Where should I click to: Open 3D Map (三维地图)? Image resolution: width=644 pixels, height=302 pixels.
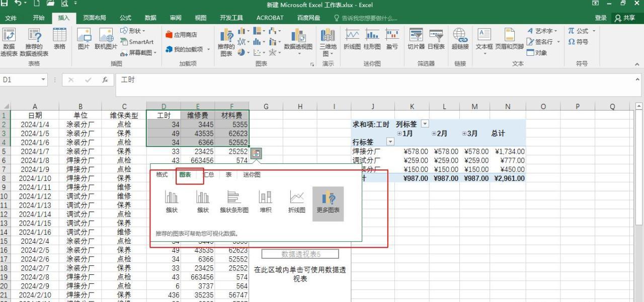[328, 42]
